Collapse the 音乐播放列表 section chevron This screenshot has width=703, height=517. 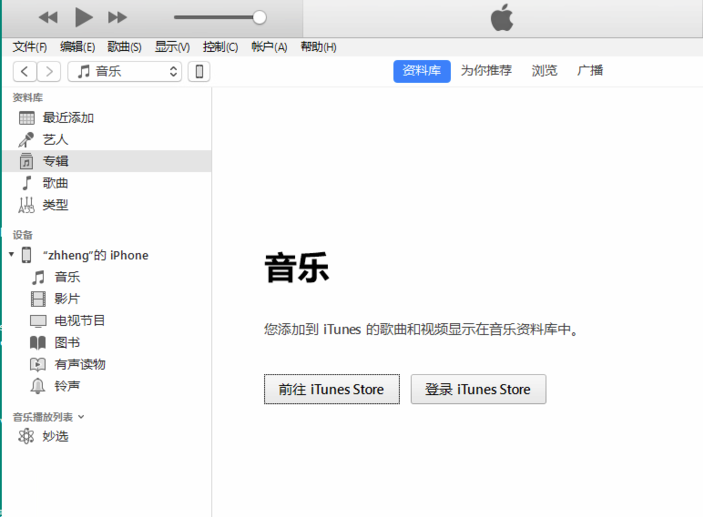pyautogui.click(x=81, y=417)
